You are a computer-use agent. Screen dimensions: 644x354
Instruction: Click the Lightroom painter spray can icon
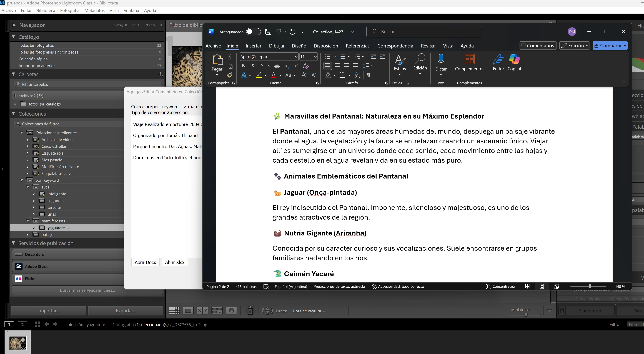250,310
